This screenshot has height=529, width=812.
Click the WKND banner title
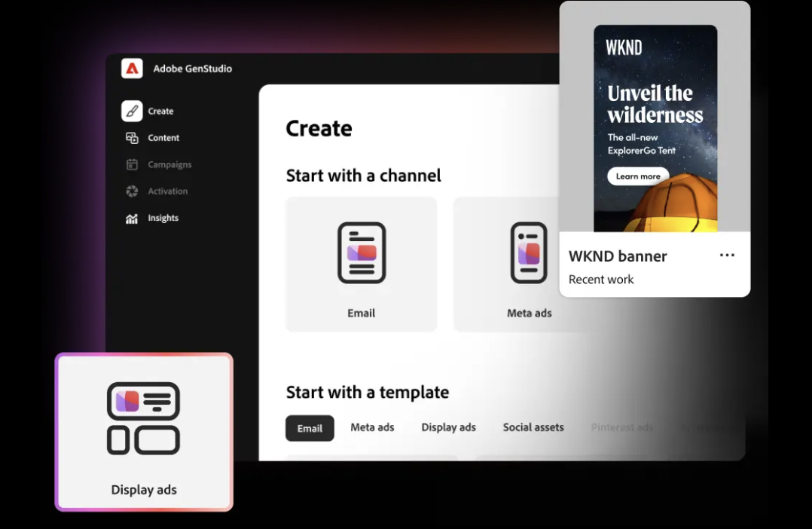[x=618, y=256]
